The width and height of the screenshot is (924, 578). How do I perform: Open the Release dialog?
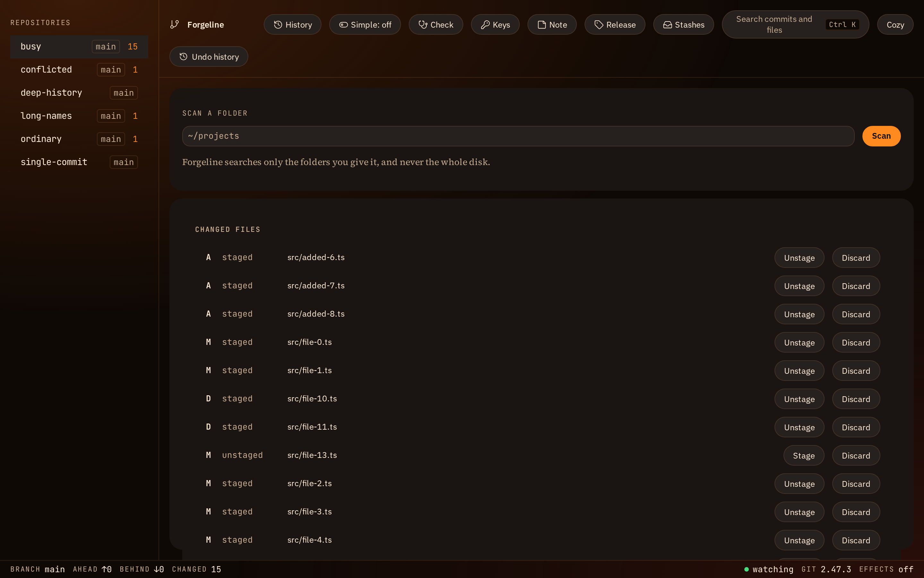click(x=615, y=24)
